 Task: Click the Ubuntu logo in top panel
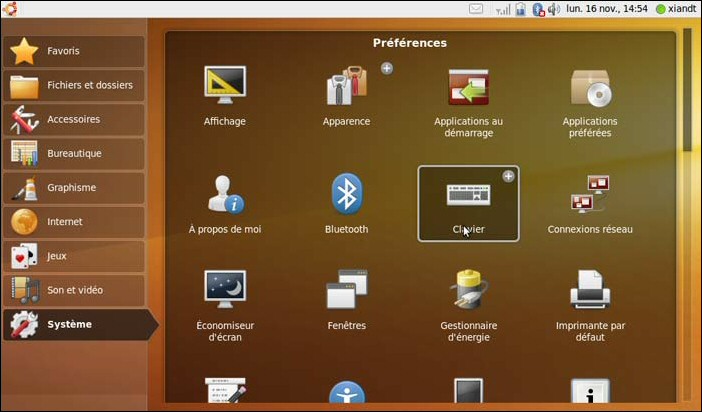click(10, 9)
